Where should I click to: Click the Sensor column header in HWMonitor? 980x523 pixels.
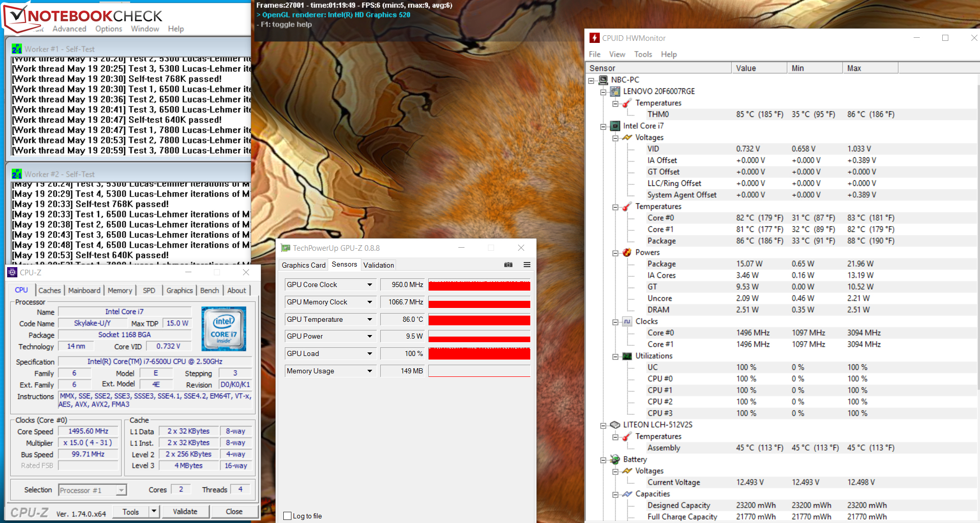coord(658,68)
